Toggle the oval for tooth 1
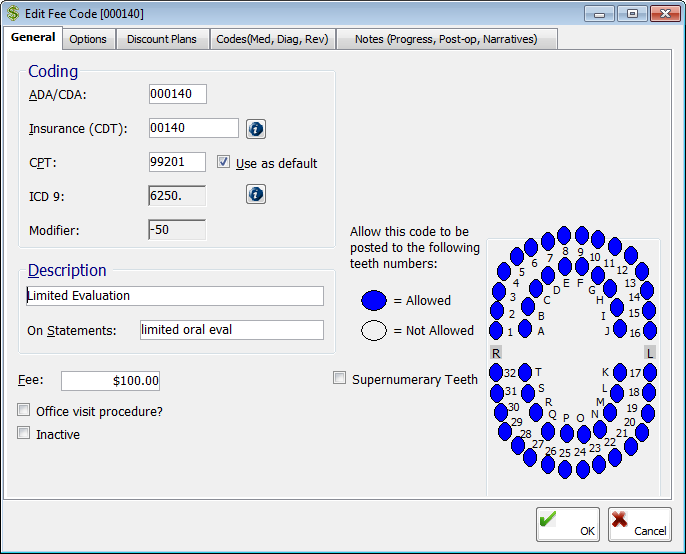This screenshot has height=554, width=686. 496,330
